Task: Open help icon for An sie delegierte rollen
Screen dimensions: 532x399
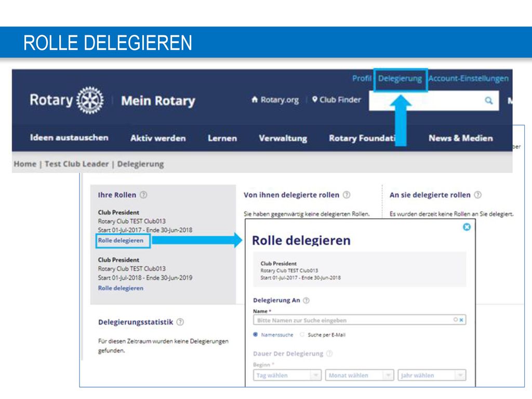Action: (478, 195)
